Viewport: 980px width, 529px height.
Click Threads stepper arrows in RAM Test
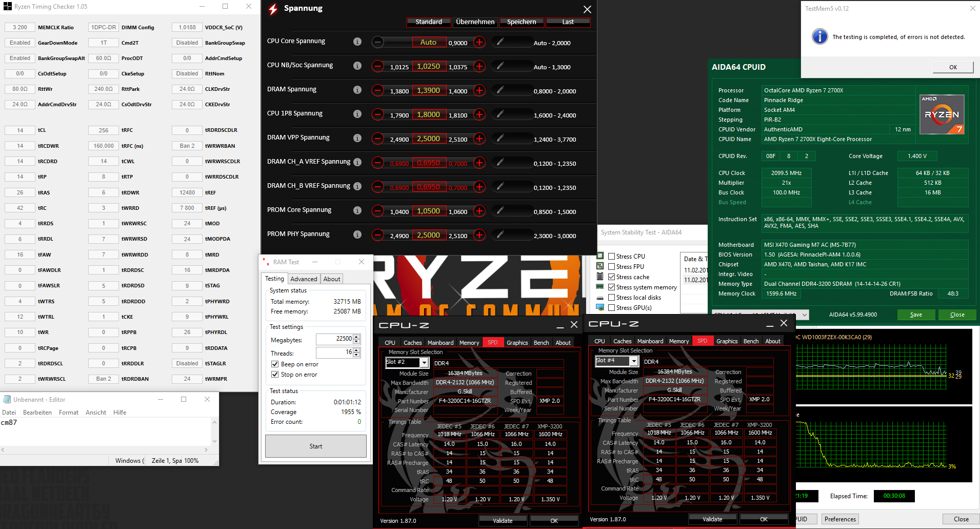click(x=356, y=352)
